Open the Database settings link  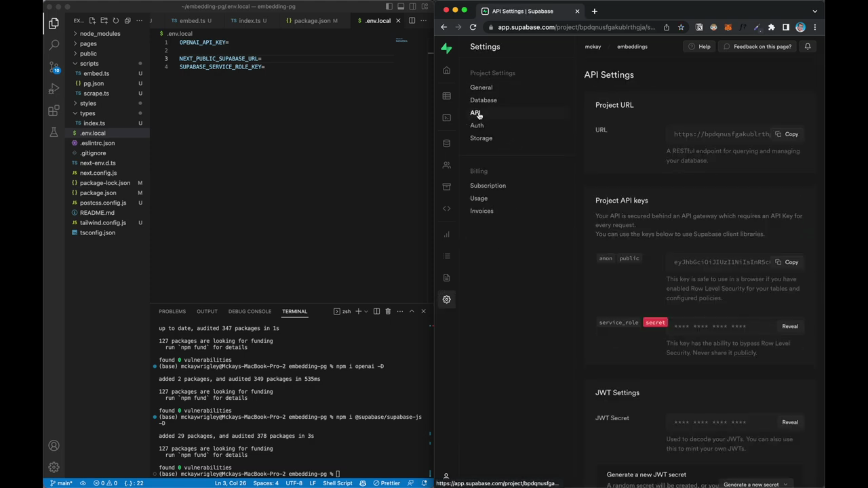point(484,100)
